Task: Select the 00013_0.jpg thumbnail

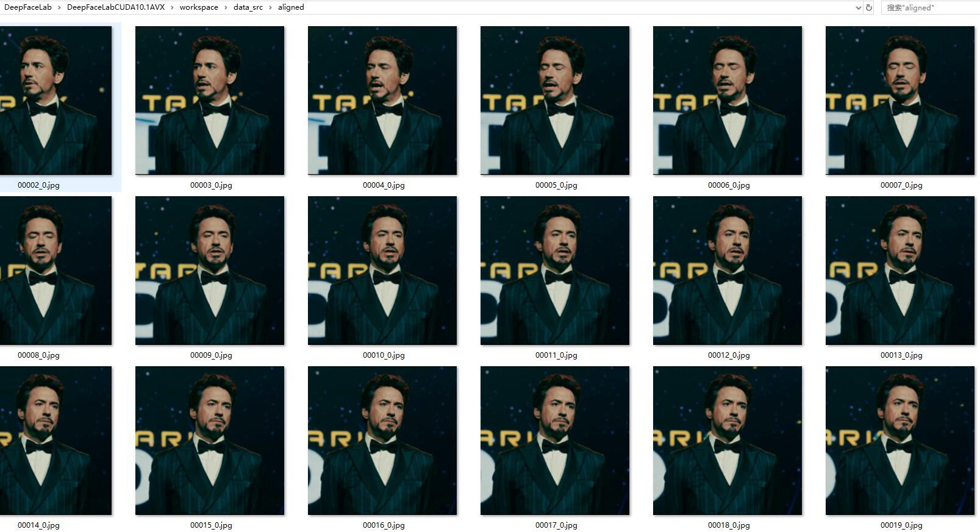Action: click(900, 271)
